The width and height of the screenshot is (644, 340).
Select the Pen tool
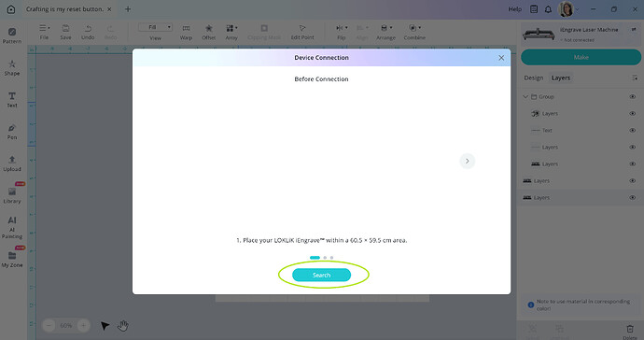pyautogui.click(x=12, y=132)
